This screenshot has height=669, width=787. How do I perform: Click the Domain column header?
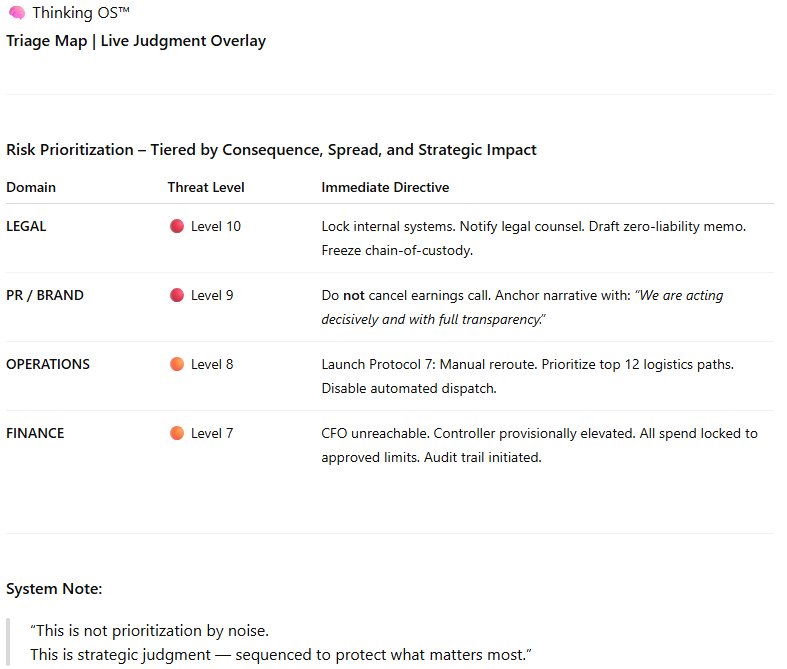(x=31, y=187)
